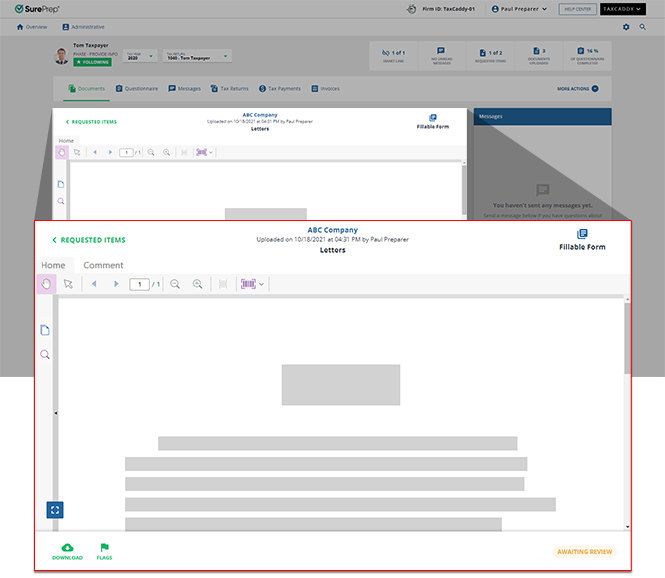The height and width of the screenshot is (578, 665).
Task: Zoom out in small background viewer
Action: [151, 152]
